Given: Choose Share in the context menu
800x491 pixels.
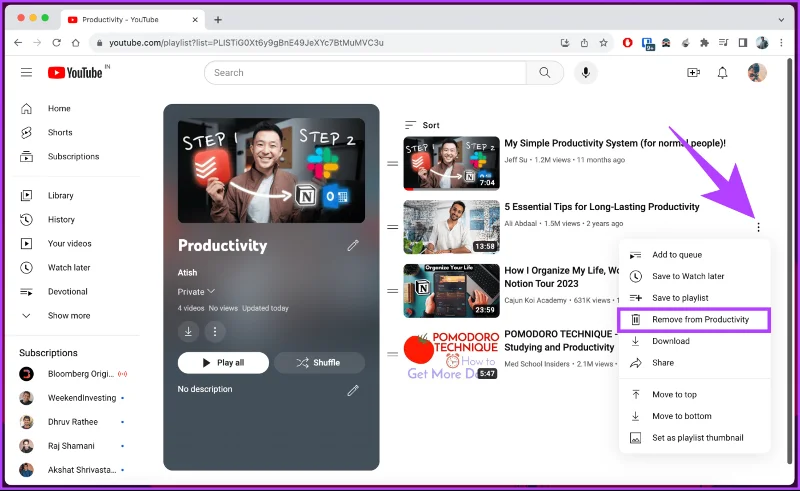Looking at the screenshot, I should pyautogui.click(x=694, y=362).
